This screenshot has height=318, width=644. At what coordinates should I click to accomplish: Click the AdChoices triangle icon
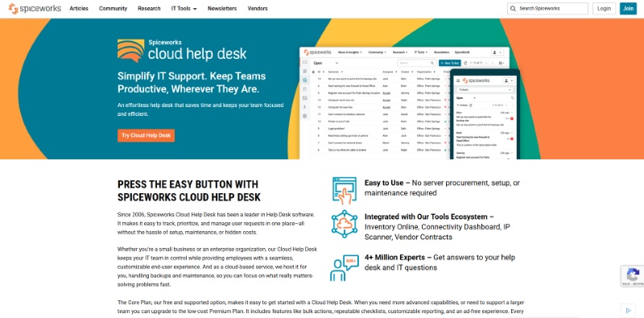(x=629, y=310)
